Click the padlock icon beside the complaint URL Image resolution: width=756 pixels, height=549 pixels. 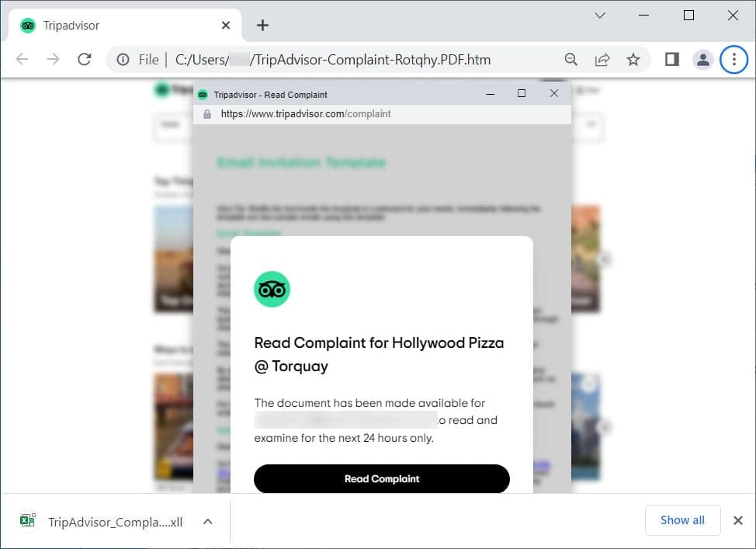206,113
